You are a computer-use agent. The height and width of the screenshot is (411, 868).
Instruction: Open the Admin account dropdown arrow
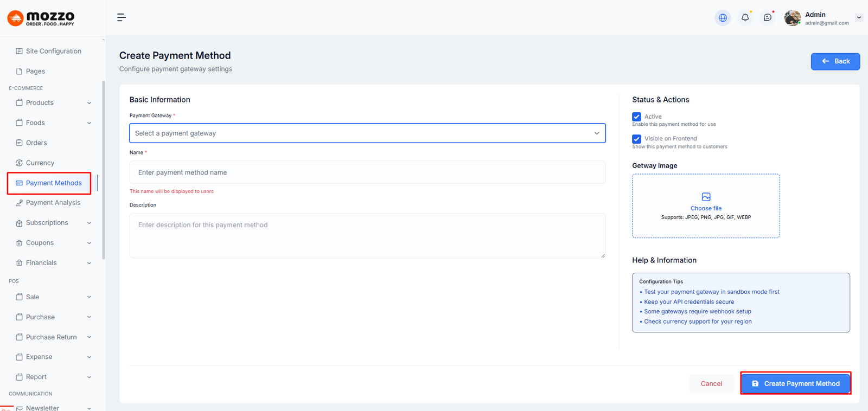click(x=859, y=17)
